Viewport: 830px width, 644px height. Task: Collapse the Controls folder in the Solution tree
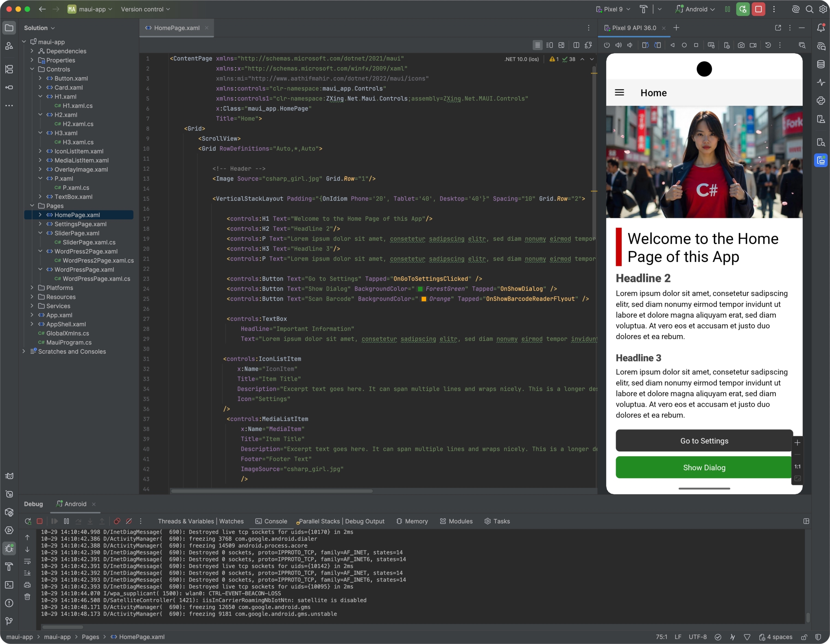[x=32, y=69]
